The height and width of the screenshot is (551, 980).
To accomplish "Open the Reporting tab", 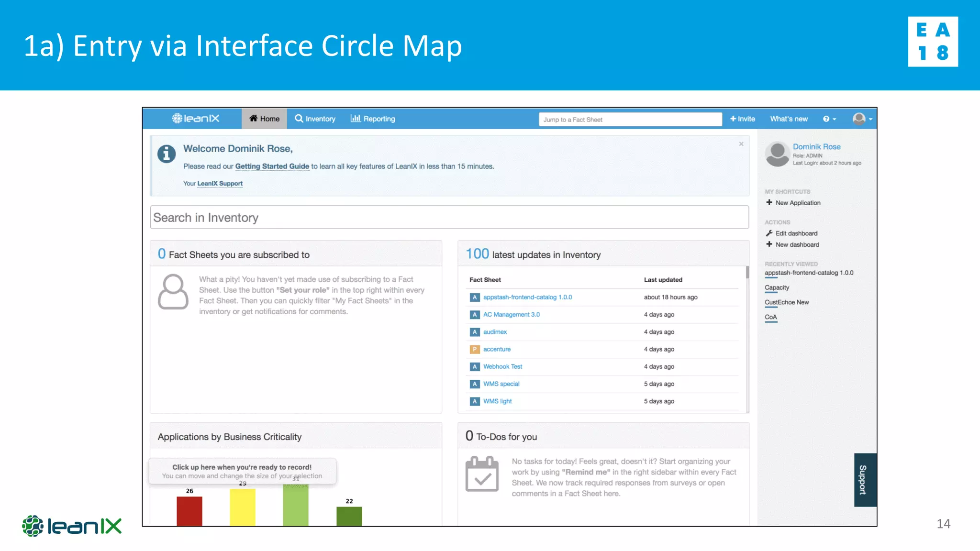I will [x=373, y=119].
